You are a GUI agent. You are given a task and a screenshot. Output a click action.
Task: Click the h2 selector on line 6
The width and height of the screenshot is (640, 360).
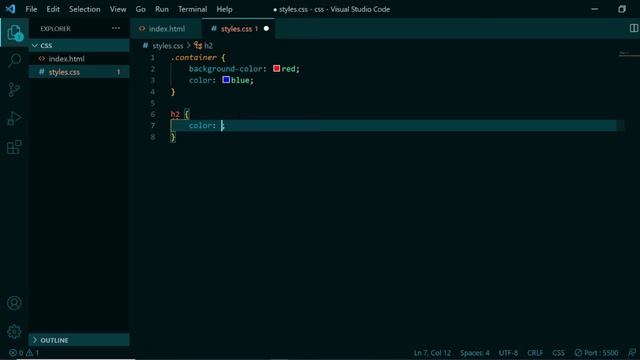tap(175, 114)
